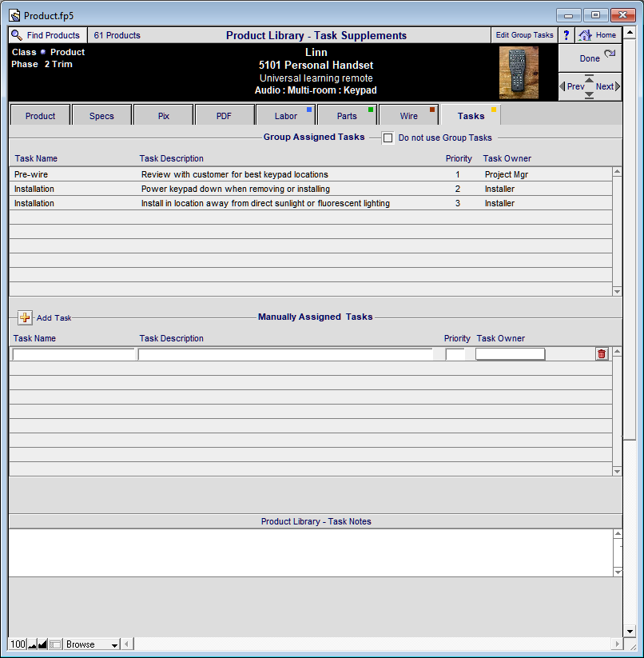The width and height of the screenshot is (644, 658).
Task: Open the Browse mode dropdown
Action: click(92, 644)
